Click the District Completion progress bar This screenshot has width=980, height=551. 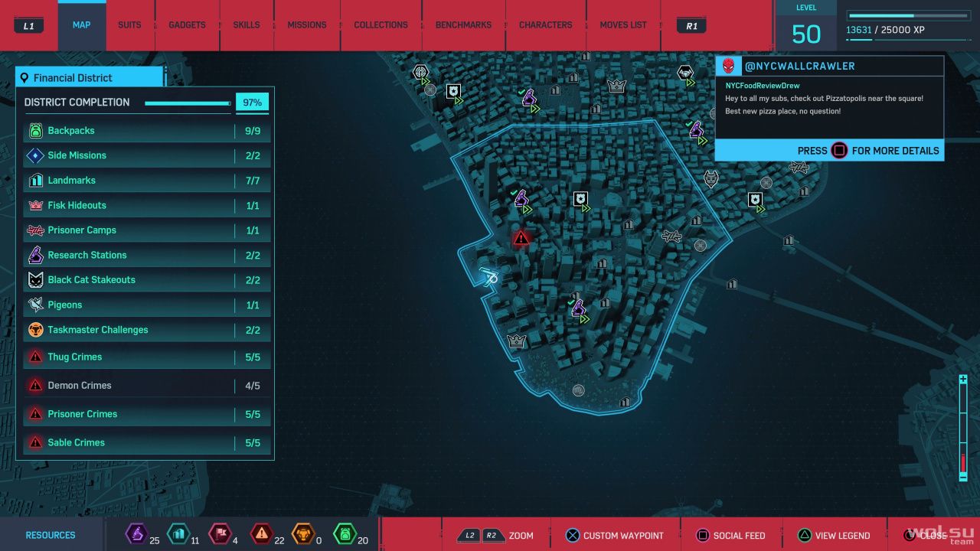click(188, 103)
